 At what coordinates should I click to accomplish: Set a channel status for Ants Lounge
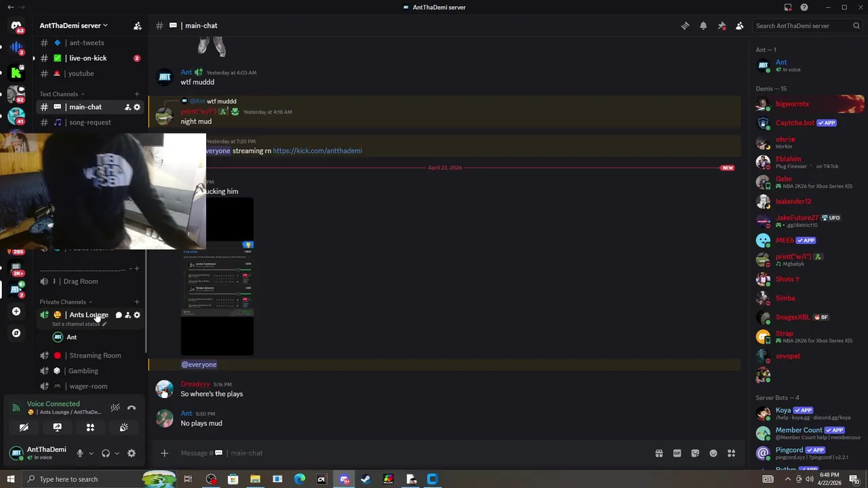pyautogui.click(x=79, y=324)
